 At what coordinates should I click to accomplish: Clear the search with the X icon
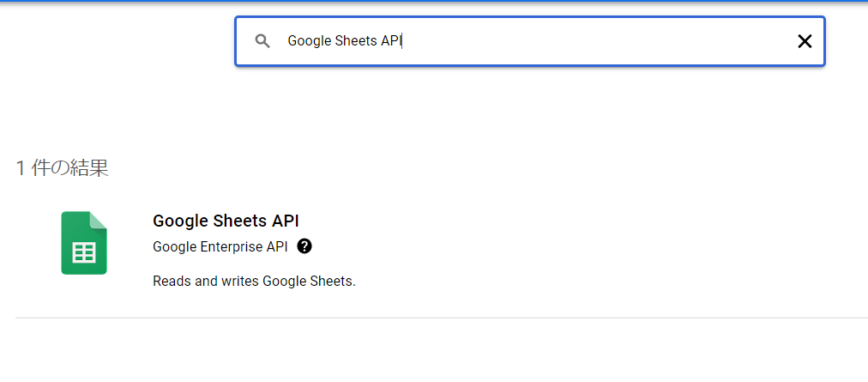click(805, 41)
